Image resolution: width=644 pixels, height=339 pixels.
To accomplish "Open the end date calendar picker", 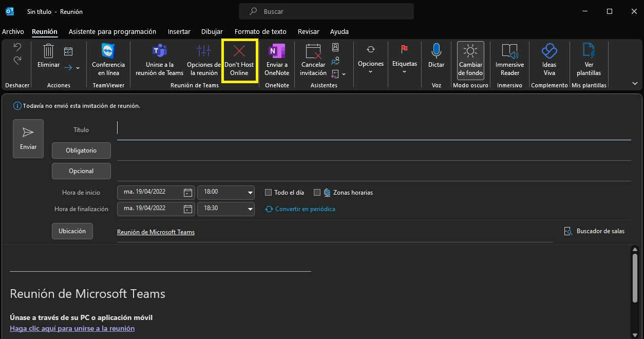I will 188,209.
